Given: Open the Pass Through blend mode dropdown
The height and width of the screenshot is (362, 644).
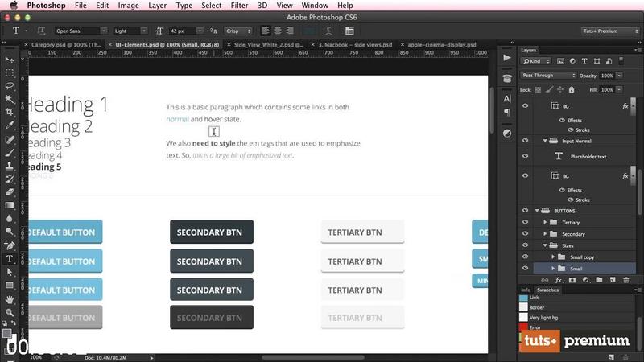Looking at the screenshot, I should [x=549, y=75].
